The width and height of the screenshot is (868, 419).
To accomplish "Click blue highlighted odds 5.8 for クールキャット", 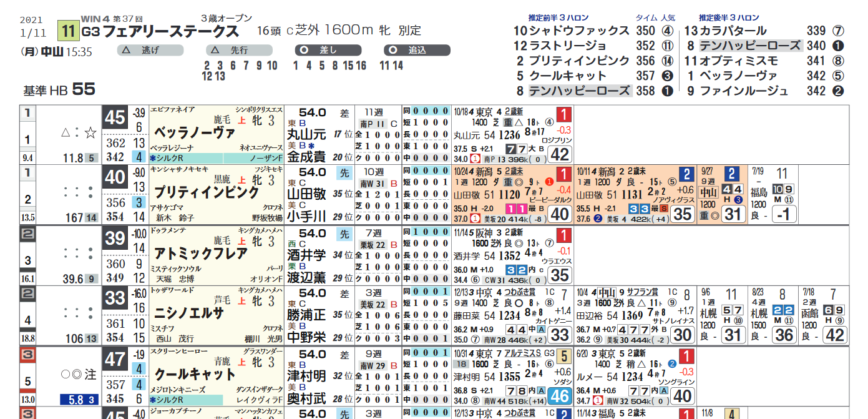I will tap(78, 400).
